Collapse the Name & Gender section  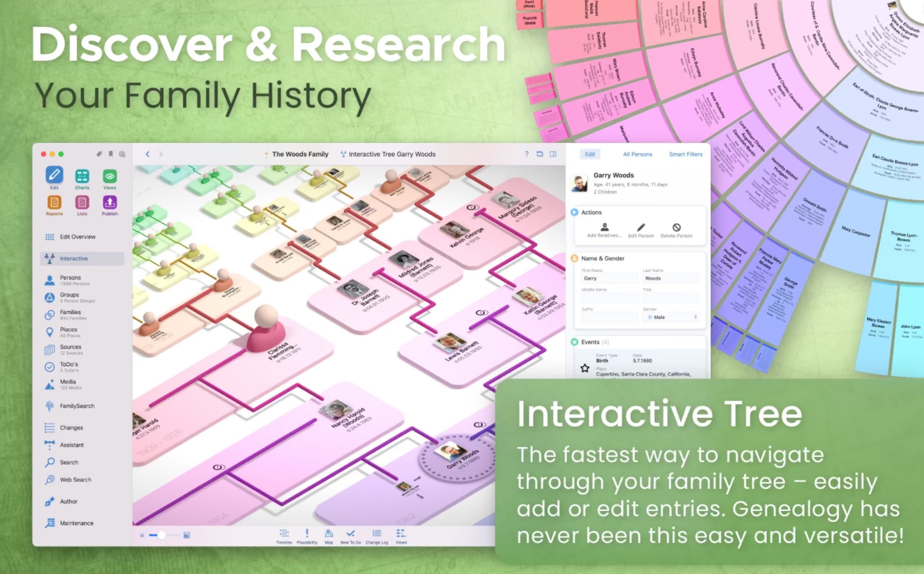tap(574, 258)
